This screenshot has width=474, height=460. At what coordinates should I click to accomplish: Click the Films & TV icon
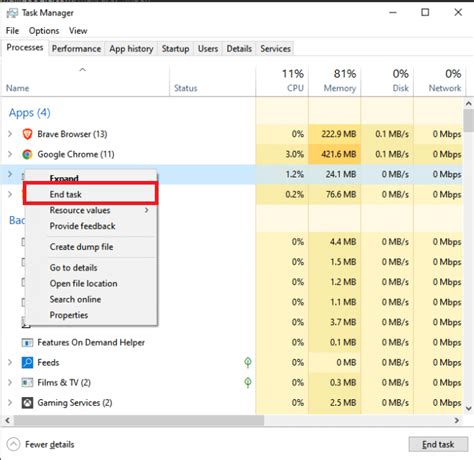[x=27, y=382]
